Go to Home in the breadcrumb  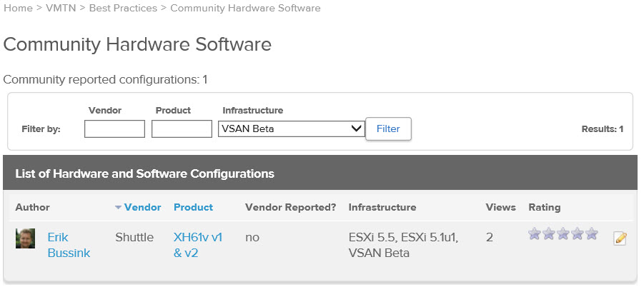(x=18, y=8)
